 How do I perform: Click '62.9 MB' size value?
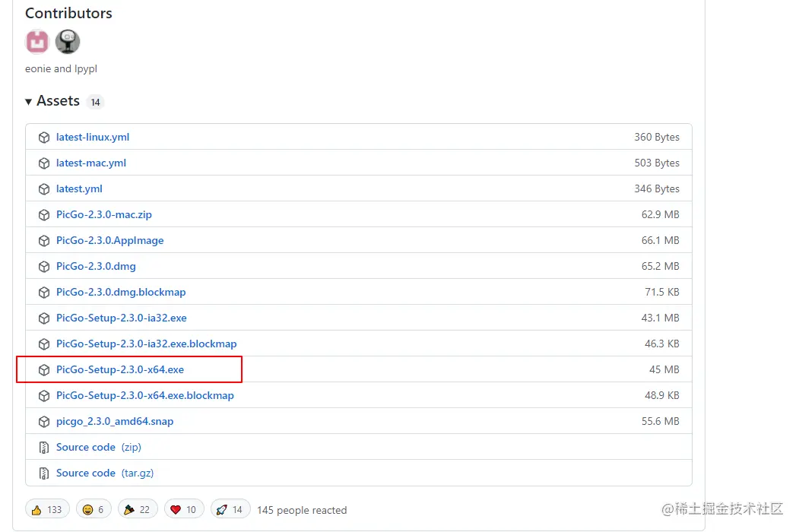point(661,214)
